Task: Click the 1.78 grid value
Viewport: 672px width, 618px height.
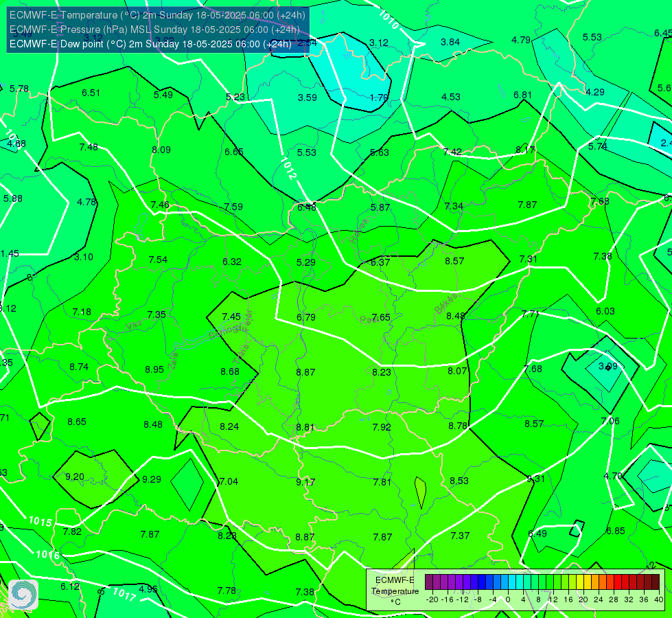Action: coord(380,98)
